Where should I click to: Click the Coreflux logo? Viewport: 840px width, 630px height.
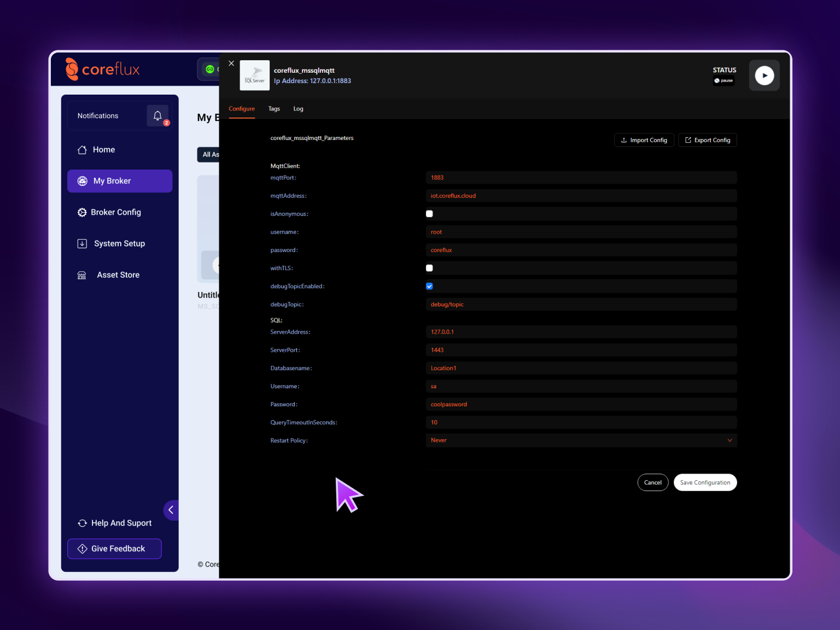pos(103,69)
